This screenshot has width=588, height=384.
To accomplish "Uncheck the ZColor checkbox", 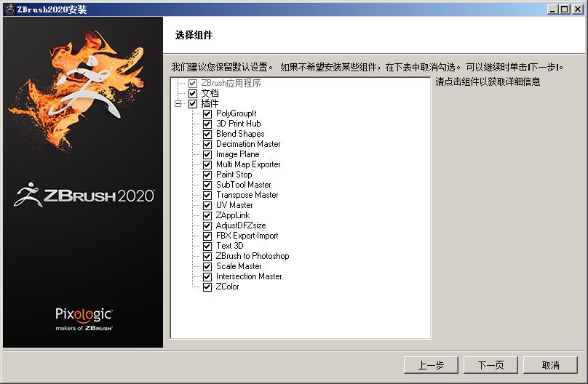I will 207,287.
